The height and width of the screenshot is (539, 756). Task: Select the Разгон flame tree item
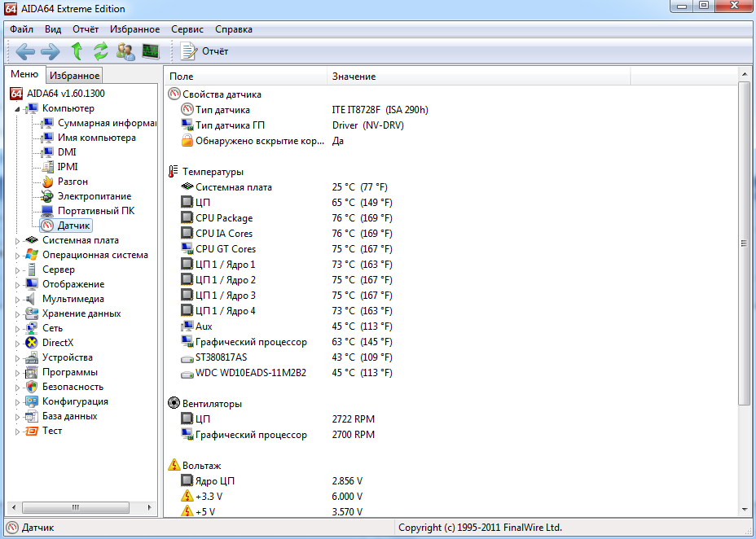73,182
